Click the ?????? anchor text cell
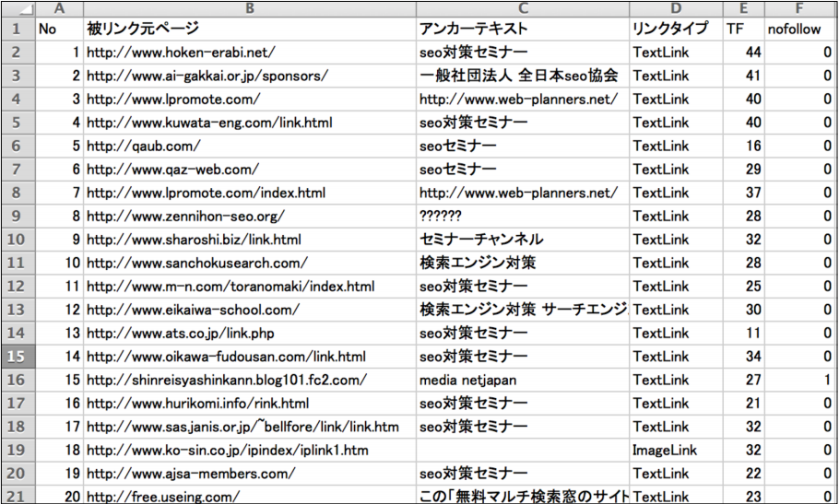Screen dimensions: 839x504 click(x=523, y=216)
